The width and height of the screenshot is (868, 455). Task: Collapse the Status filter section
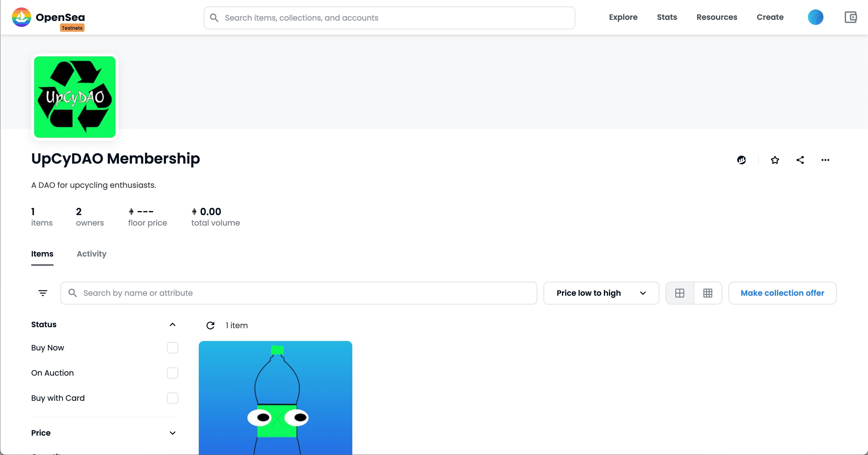coord(173,325)
